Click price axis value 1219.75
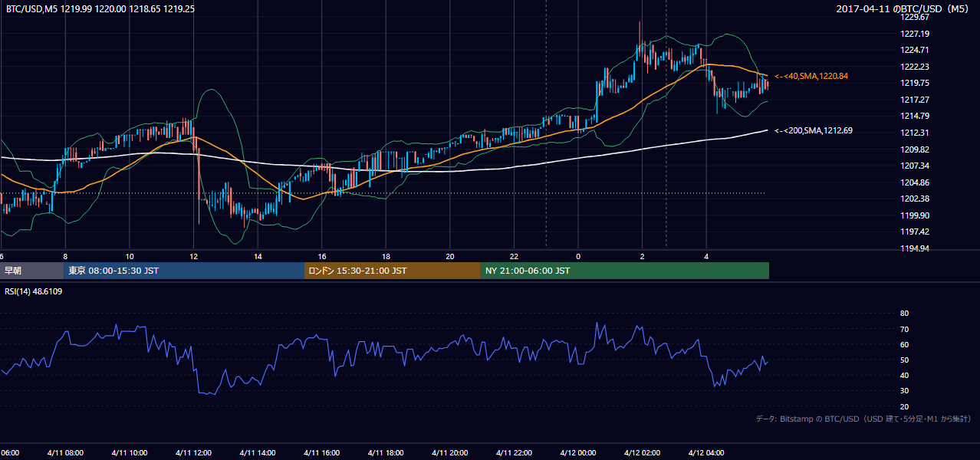 coord(916,83)
